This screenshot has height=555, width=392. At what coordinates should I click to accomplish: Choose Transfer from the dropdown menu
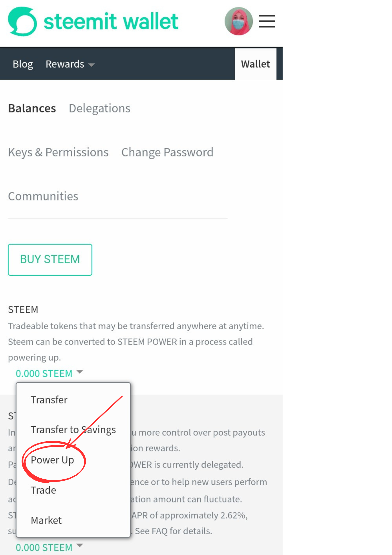(49, 400)
